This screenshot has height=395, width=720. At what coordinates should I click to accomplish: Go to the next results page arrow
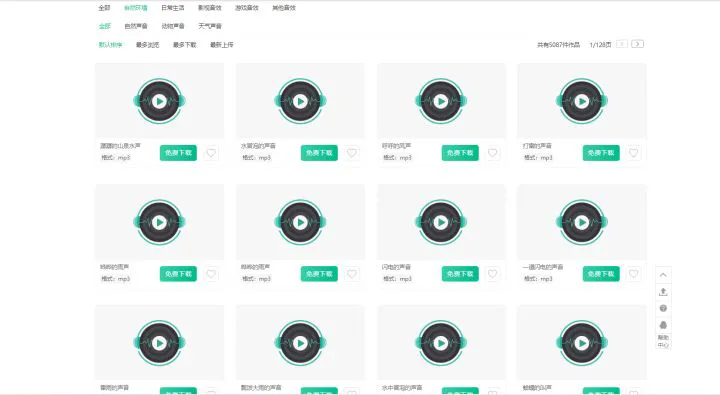637,44
